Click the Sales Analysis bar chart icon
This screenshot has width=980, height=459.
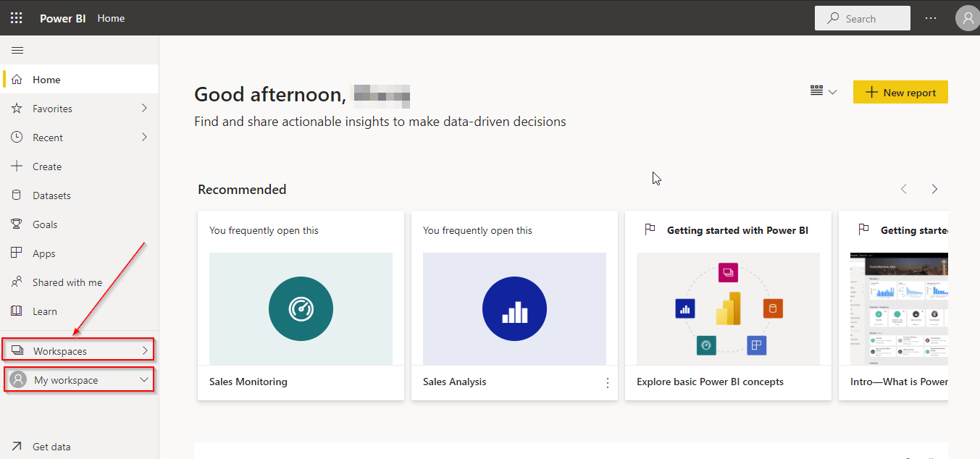(x=514, y=309)
